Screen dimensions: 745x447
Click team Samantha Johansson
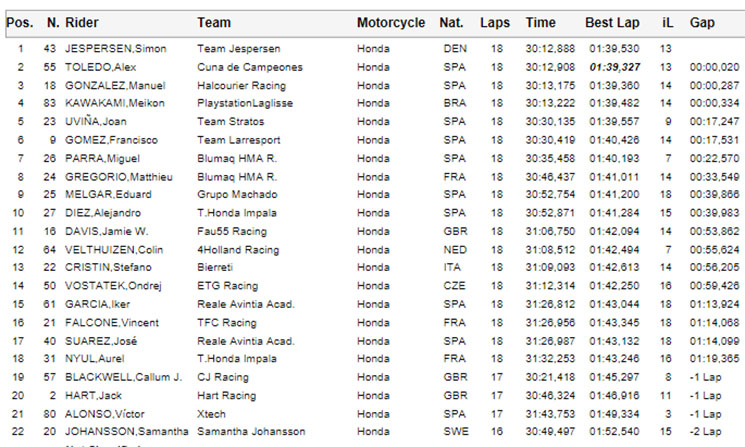coord(251,432)
